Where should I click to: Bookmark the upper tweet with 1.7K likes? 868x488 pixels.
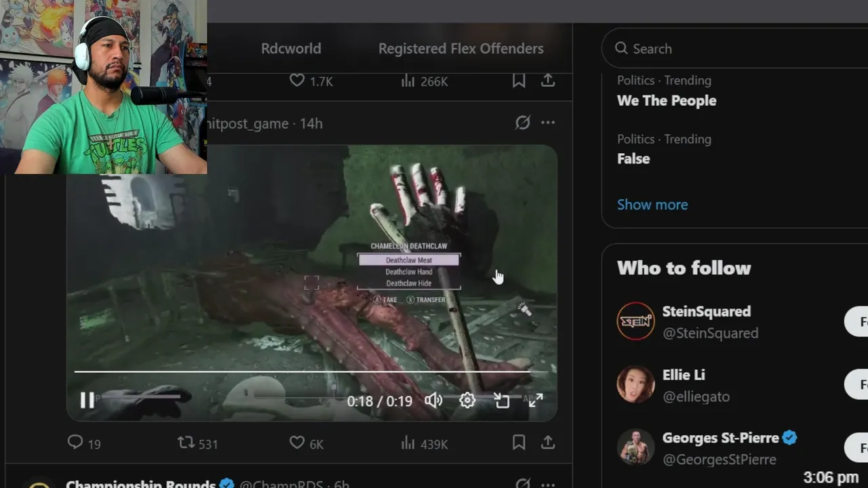(x=519, y=81)
